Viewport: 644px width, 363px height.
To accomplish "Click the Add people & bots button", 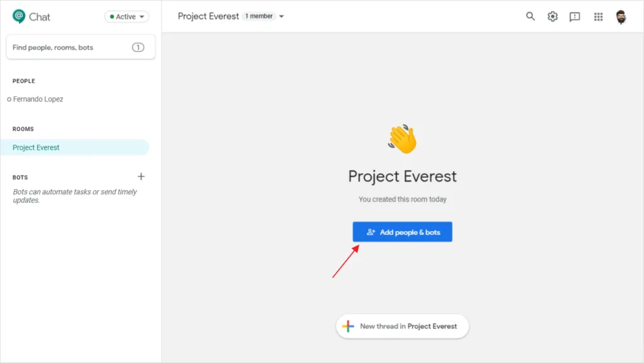I will pos(402,232).
